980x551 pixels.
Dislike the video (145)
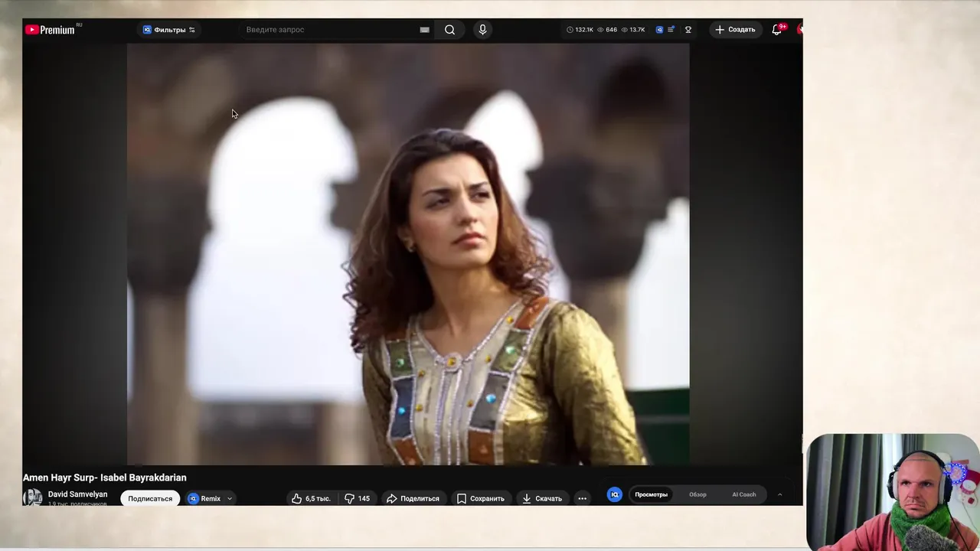coord(357,498)
